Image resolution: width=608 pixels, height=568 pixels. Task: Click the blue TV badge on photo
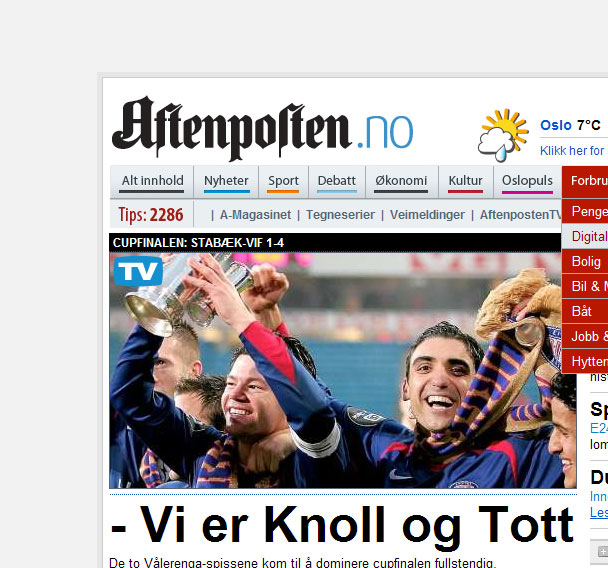click(138, 271)
